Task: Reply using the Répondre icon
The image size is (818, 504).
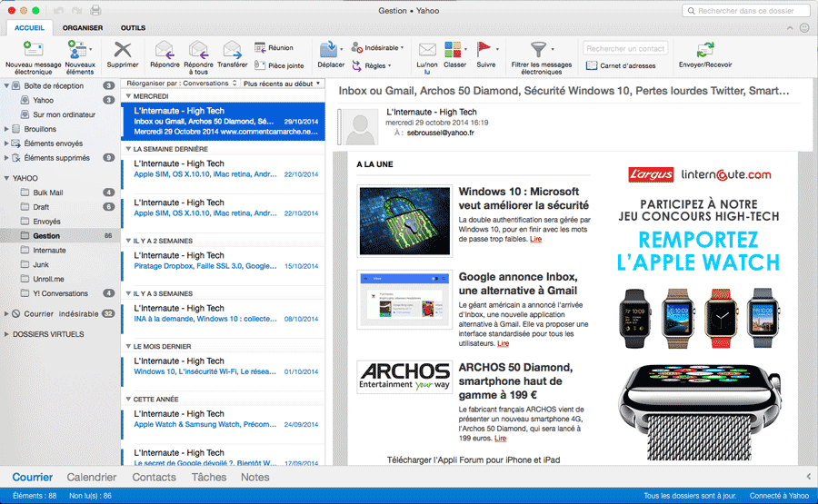Action: (165, 50)
